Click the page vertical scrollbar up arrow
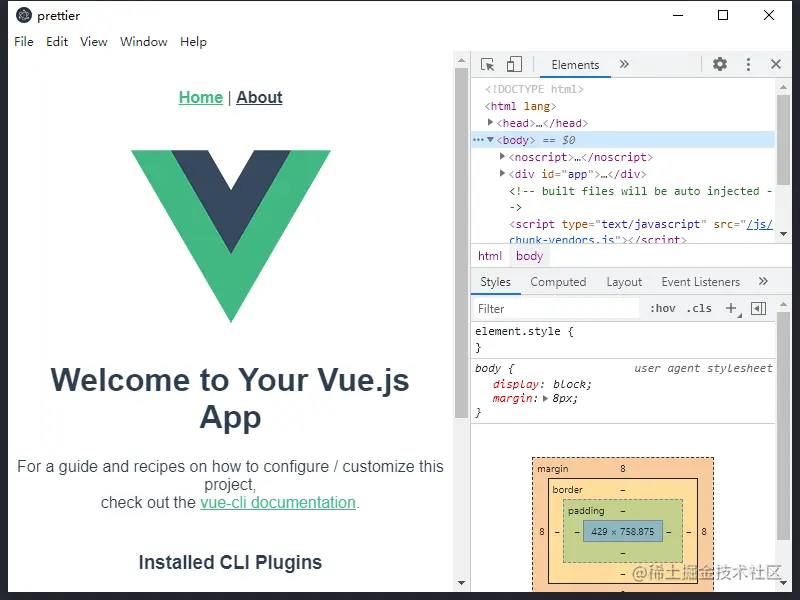Image resolution: width=800 pixels, height=600 pixels. coord(461,60)
